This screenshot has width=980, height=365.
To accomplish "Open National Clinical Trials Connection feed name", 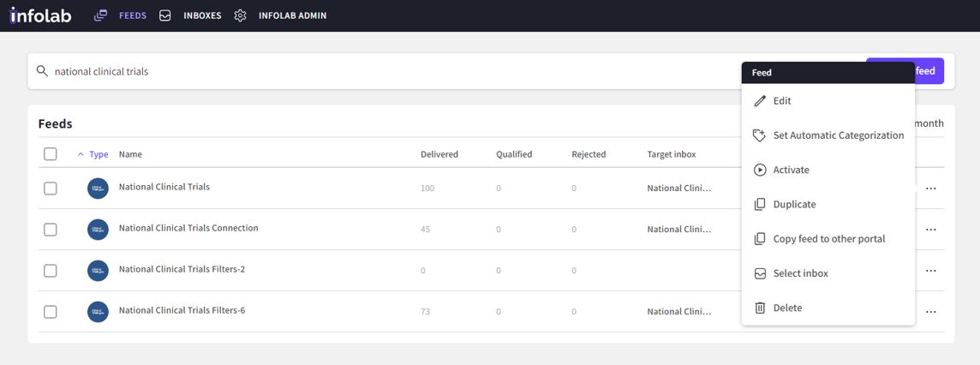I will point(188,228).
